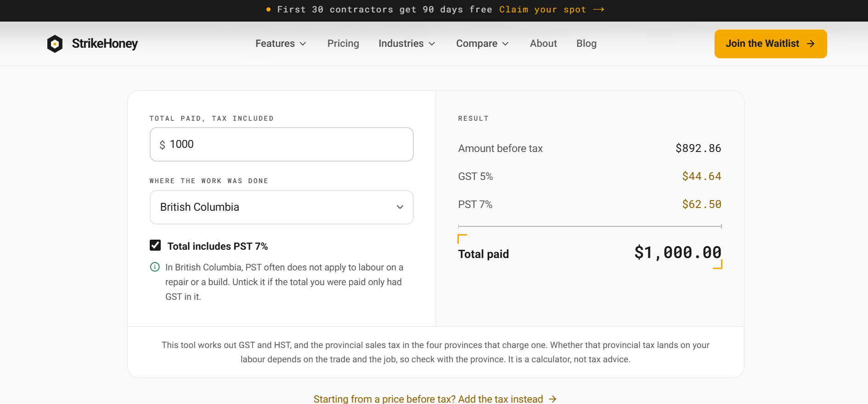Expand the Compare menu
This screenshot has height=404, width=868.
(x=482, y=44)
